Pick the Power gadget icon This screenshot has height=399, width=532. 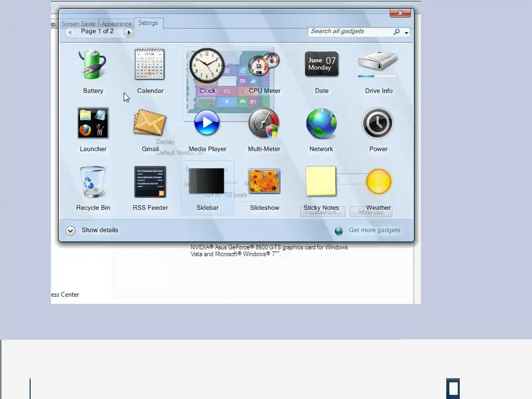point(378,124)
